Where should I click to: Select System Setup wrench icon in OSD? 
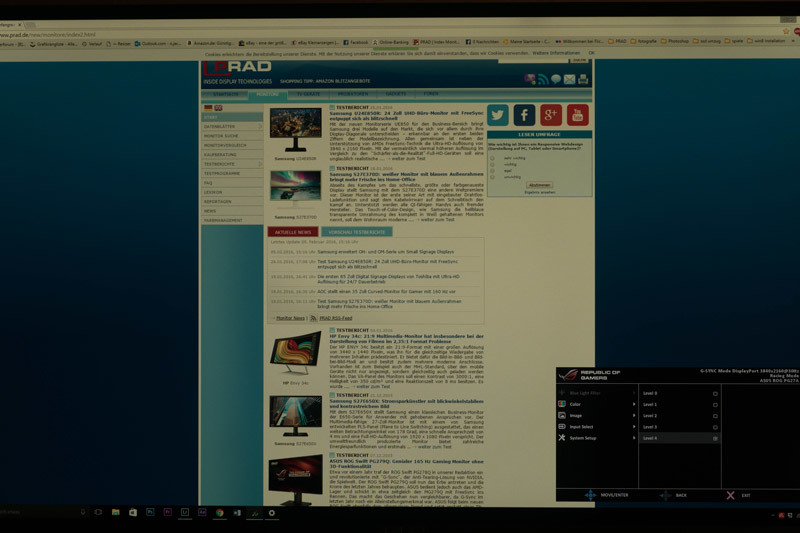(562, 438)
